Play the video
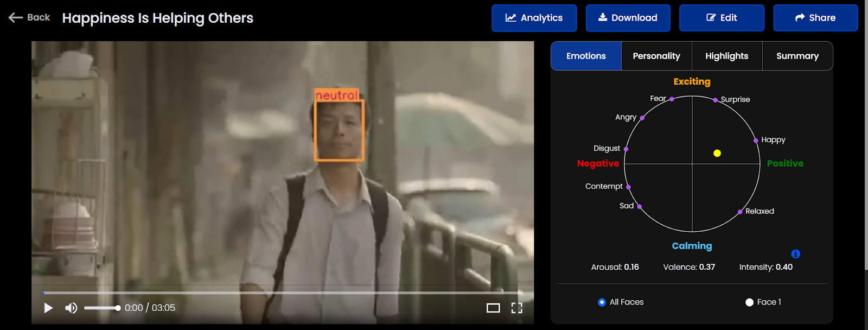868x330 pixels. point(48,308)
